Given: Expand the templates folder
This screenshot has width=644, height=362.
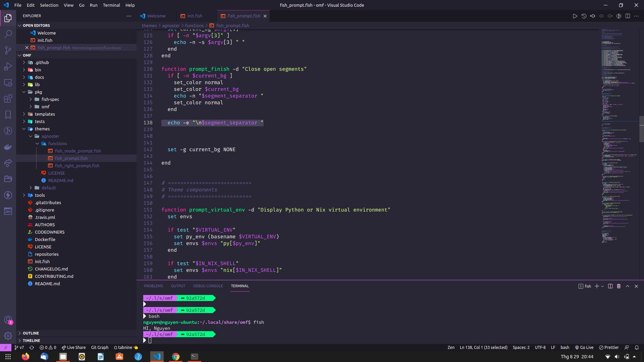Looking at the screenshot, I should (45, 114).
